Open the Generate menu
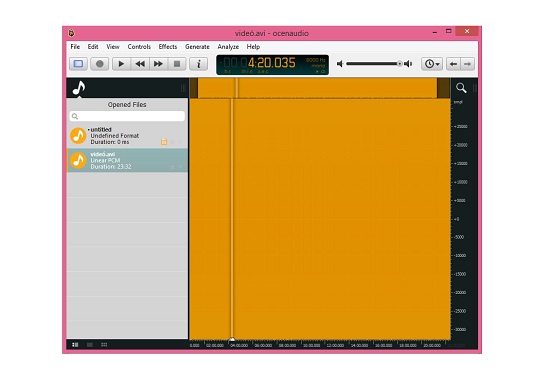 pyautogui.click(x=197, y=47)
